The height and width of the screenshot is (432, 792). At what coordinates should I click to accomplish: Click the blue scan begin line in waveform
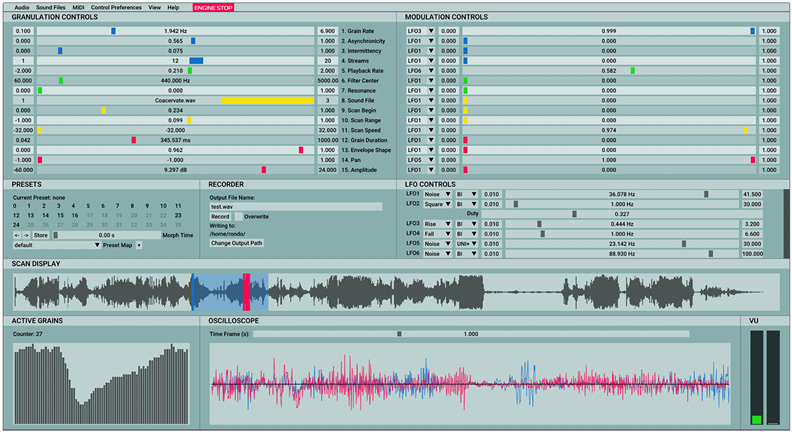click(192, 292)
